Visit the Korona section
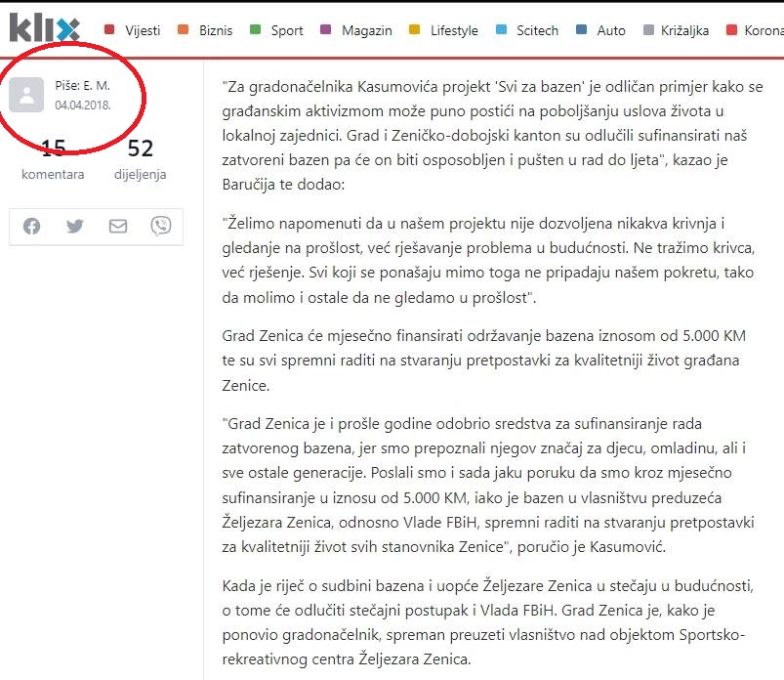 tap(756, 30)
